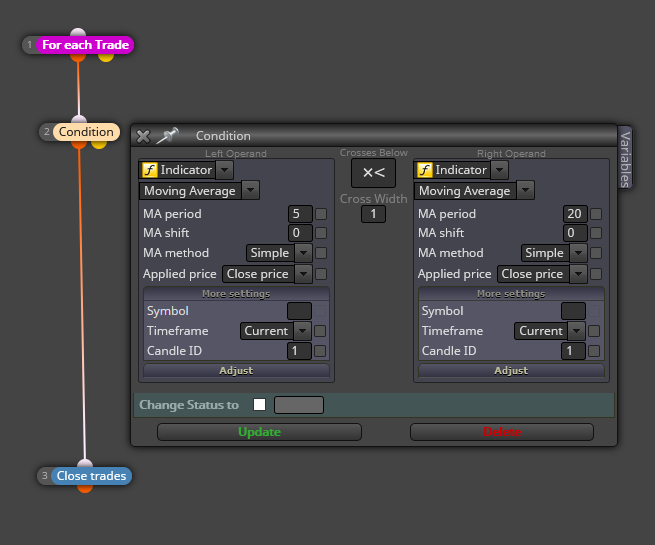Open left MA method Simple dropdown
Viewport: 655px width, 545px height.
pos(303,253)
